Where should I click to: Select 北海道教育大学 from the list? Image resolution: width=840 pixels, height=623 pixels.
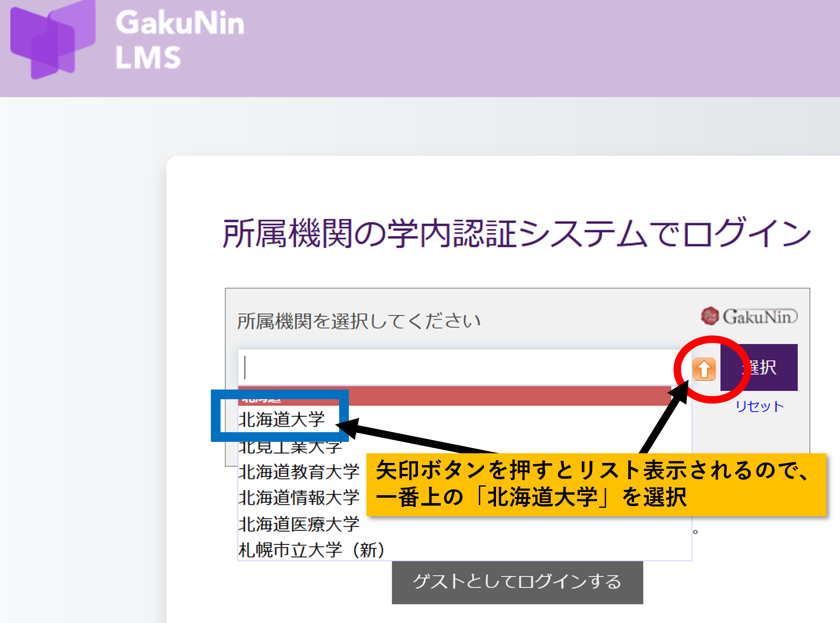299,472
